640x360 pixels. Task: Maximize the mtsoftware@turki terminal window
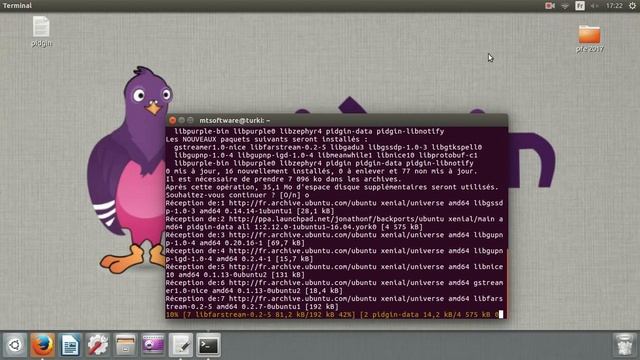point(190,120)
